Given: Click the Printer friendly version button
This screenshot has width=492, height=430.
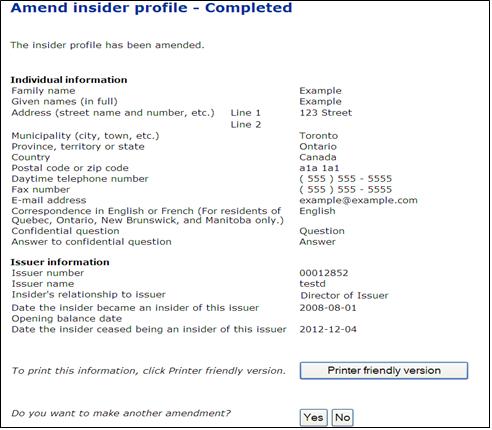Looking at the screenshot, I should point(384,370).
